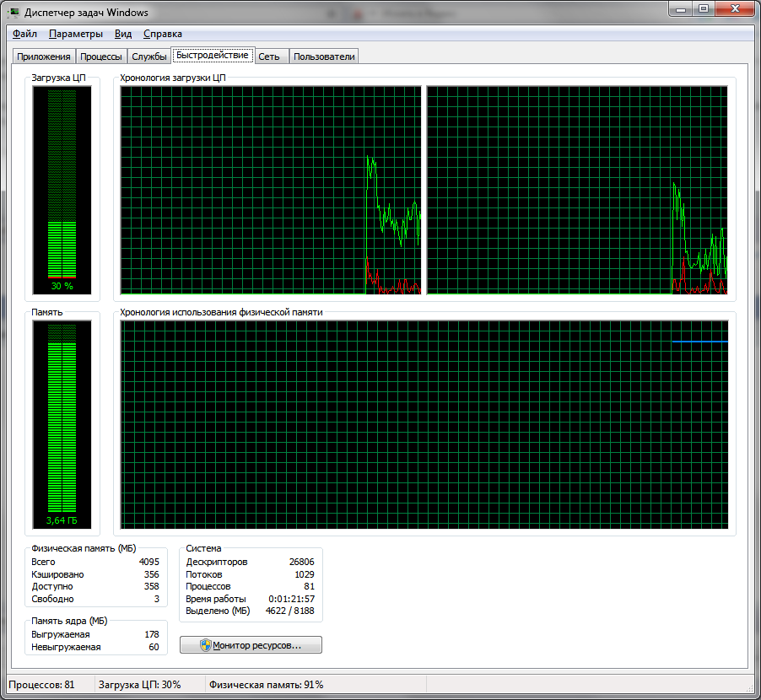Click the memory gauge showing 3,64 ГБ
761x700 pixels.
(62, 424)
